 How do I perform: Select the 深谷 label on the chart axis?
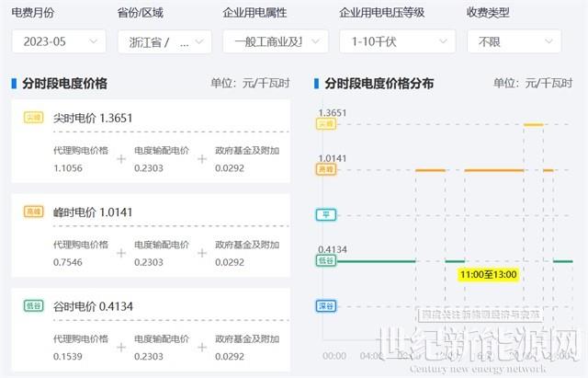point(325,306)
